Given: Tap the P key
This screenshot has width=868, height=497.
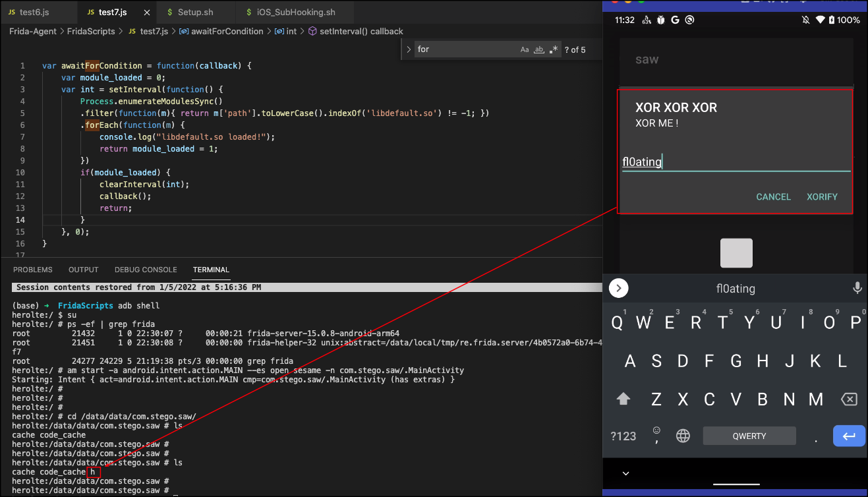Looking at the screenshot, I should [x=855, y=322].
